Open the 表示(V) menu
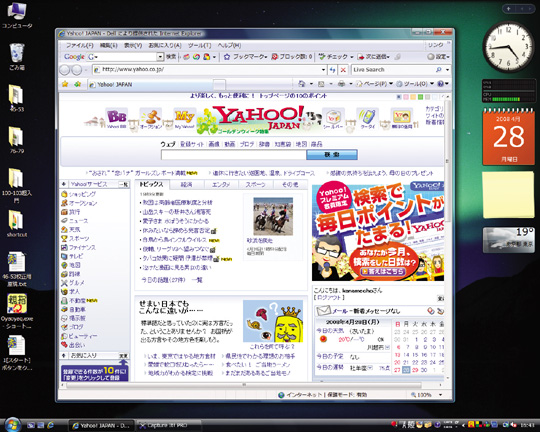The image size is (540, 432). (133, 45)
